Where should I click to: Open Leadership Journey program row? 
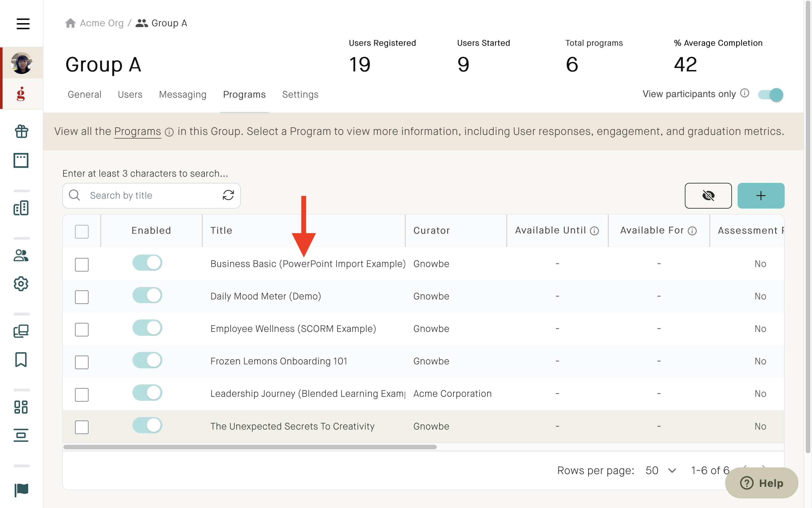[x=308, y=394]
